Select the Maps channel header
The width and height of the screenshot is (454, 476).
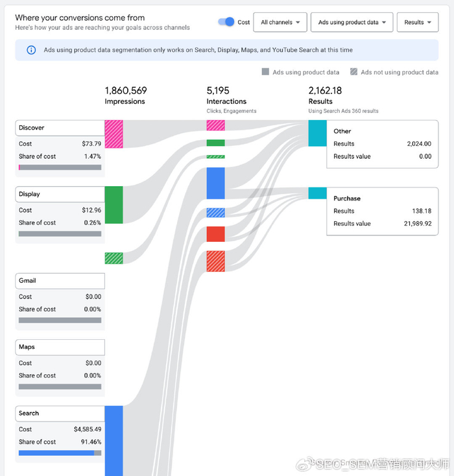[60, 347]
